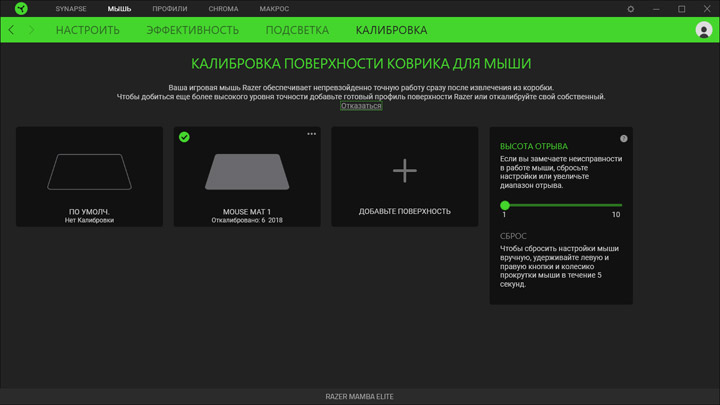Viewport: 720px width, 405px height.
Task: Click the lift-off height slider handle
Action: point(505,205)
